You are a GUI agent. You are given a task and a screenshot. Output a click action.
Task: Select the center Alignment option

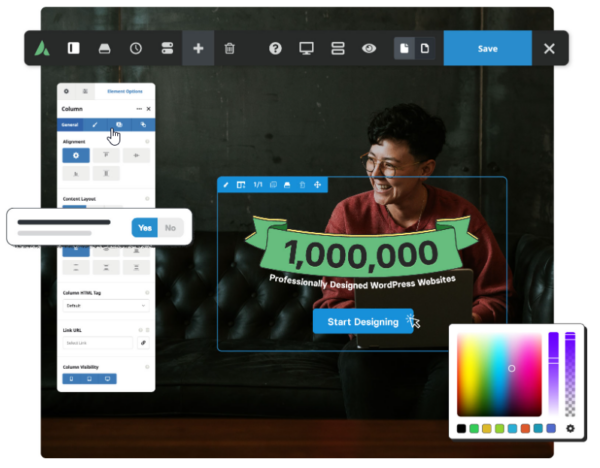point(136,155)
